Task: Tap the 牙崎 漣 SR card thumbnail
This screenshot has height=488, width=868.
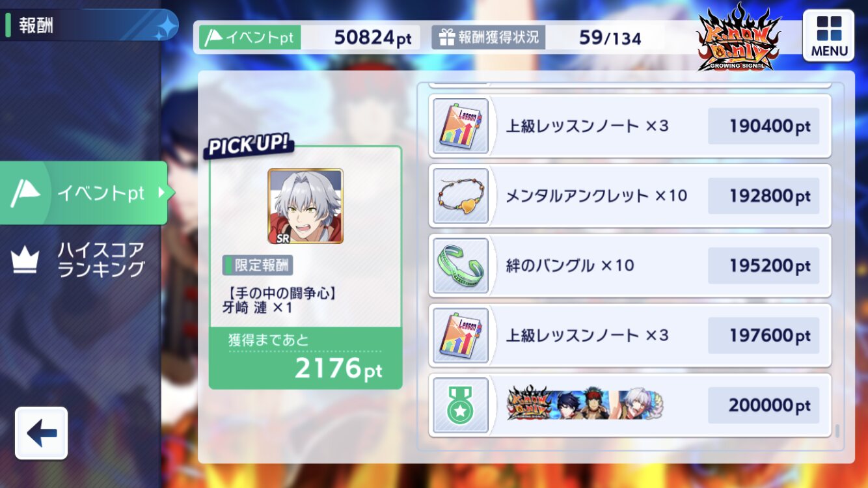Action: click(x=305, y=206)
